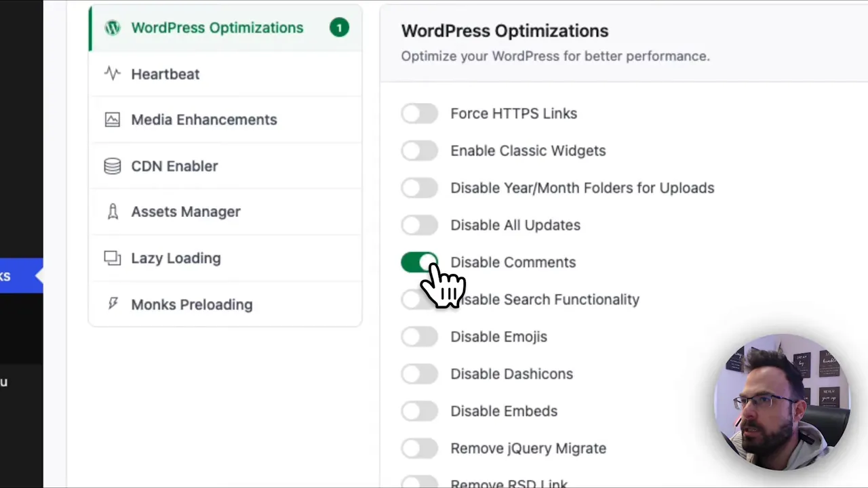868x488 pixels.
Task: Toggle the Disable Dashicons option
Action: 419,373
